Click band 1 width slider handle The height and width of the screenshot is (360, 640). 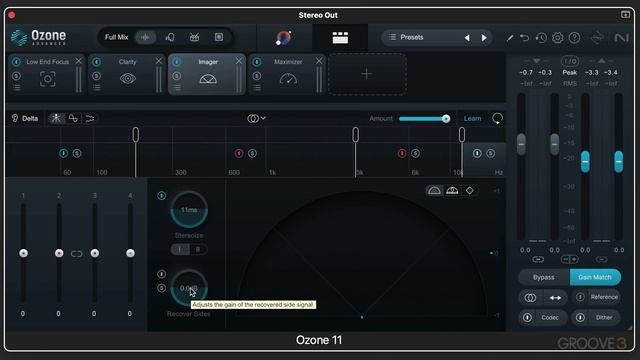point(23,253)
